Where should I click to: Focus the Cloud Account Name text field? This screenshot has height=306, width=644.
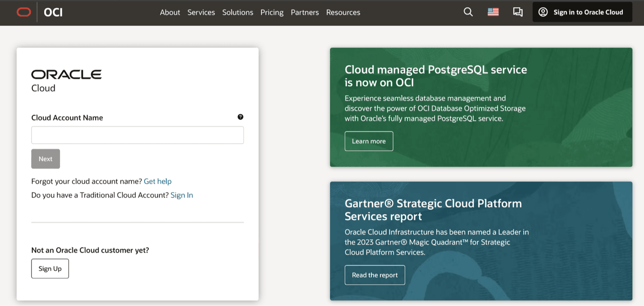pyautogui.click(x=137, y=135)
